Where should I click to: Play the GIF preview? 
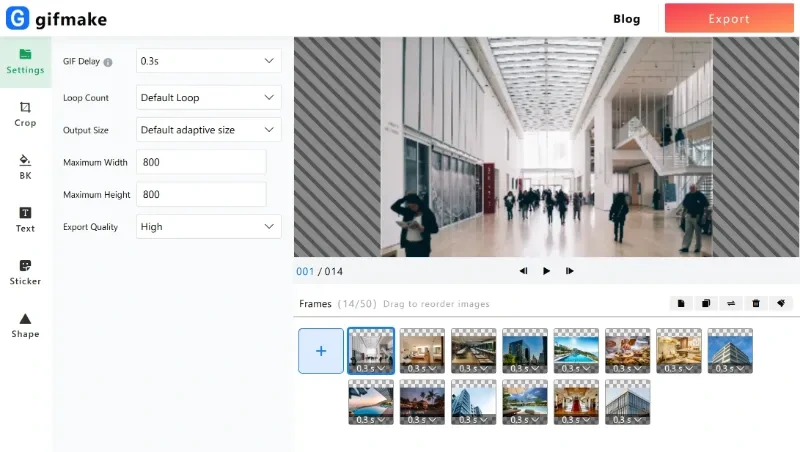(546, 271)
